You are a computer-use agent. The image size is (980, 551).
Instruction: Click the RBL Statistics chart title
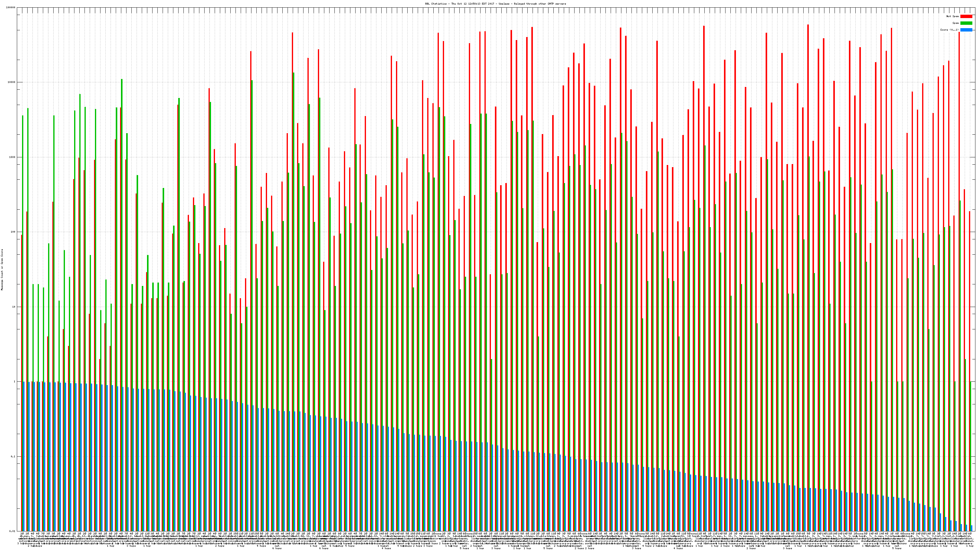[495, 4]
